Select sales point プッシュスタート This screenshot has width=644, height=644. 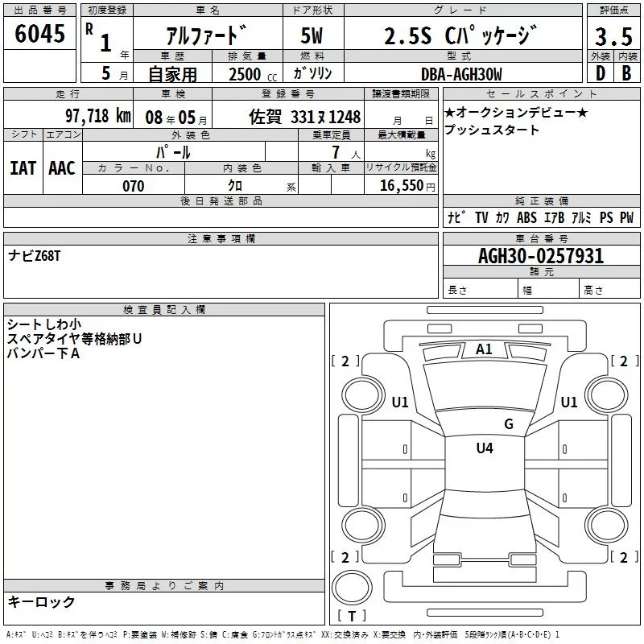pyautogui.click(x=492, y=130)
